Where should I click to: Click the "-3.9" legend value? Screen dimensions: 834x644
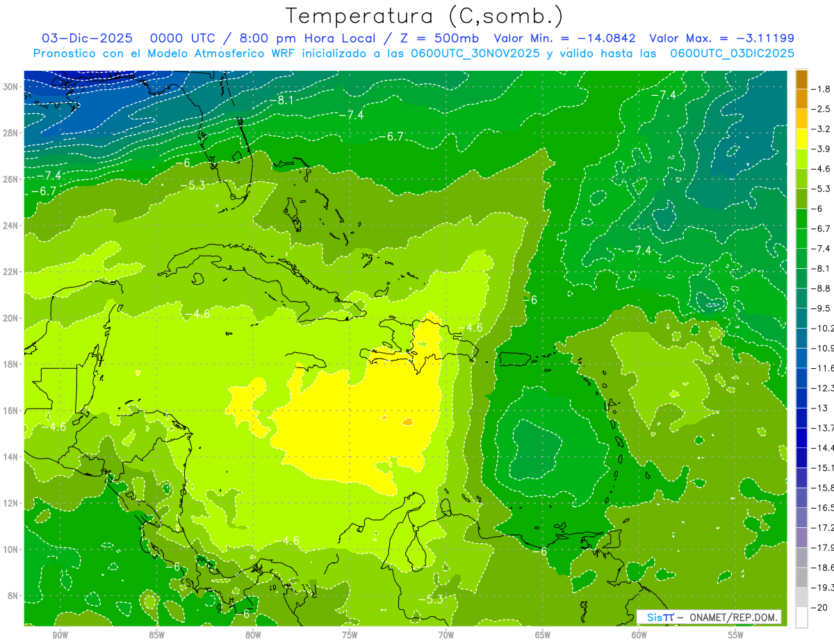822,149
